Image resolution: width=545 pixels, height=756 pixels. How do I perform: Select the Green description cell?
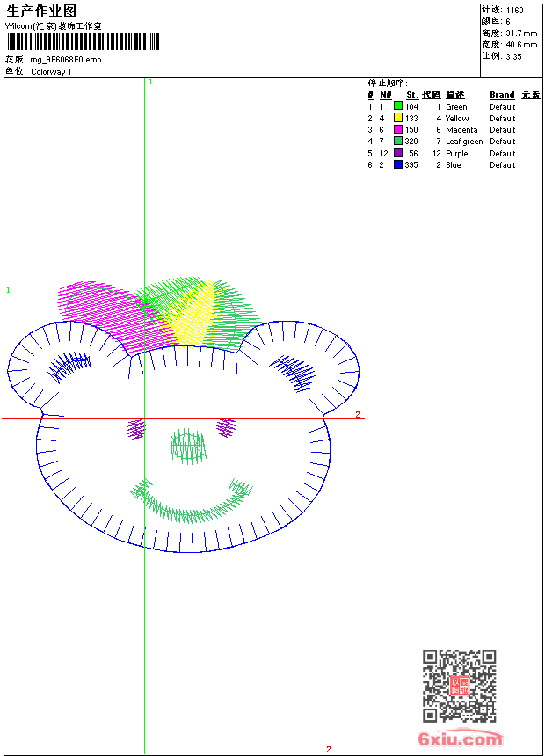point(456,107)
